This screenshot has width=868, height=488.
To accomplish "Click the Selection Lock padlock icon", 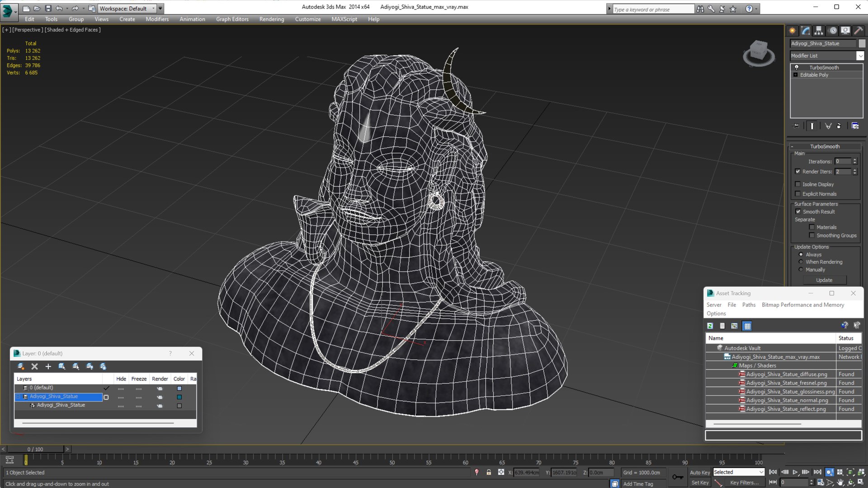I will click(x=489, y=472).
